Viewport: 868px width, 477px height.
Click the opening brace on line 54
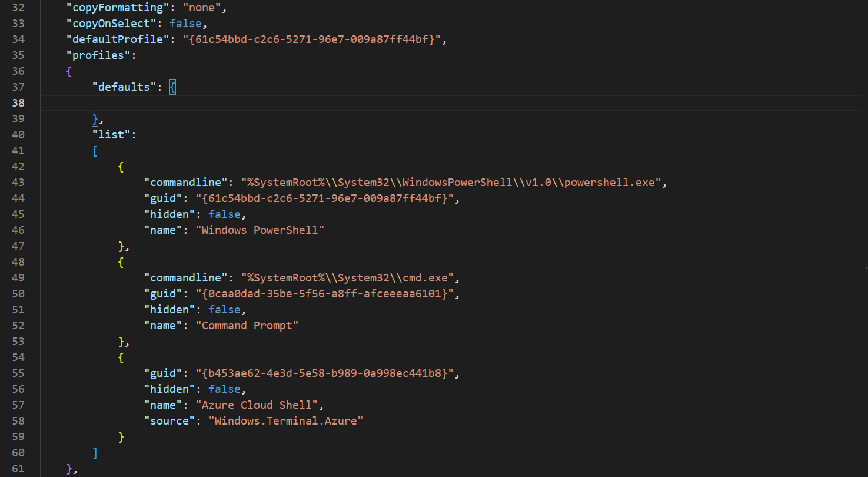(x=121, y=358)
